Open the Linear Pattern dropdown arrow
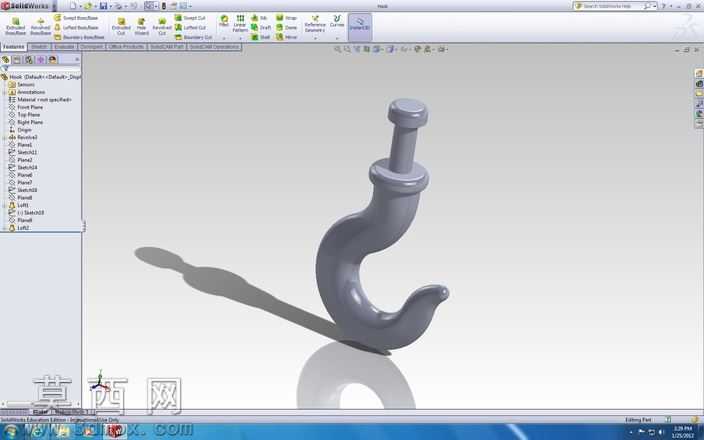This screenshot has height=440, width=704. pyautogui.click(x=240, y=38)
